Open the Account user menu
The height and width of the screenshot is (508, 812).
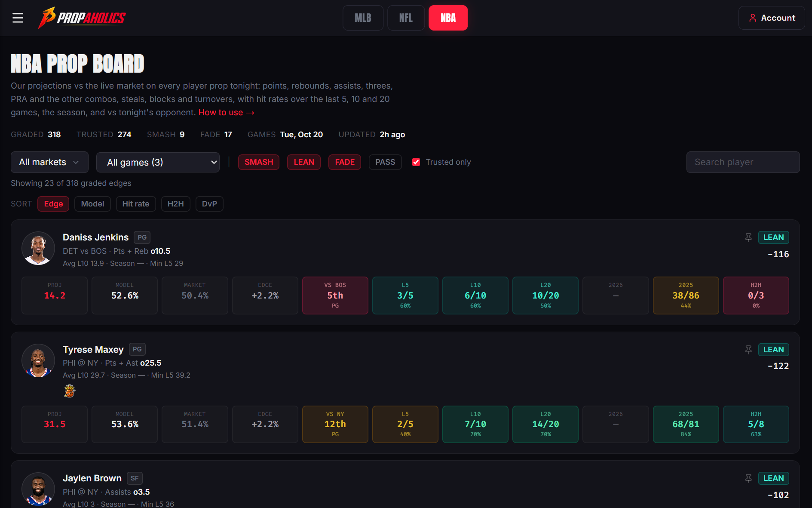pyautogui.click(x=772, y=18)
